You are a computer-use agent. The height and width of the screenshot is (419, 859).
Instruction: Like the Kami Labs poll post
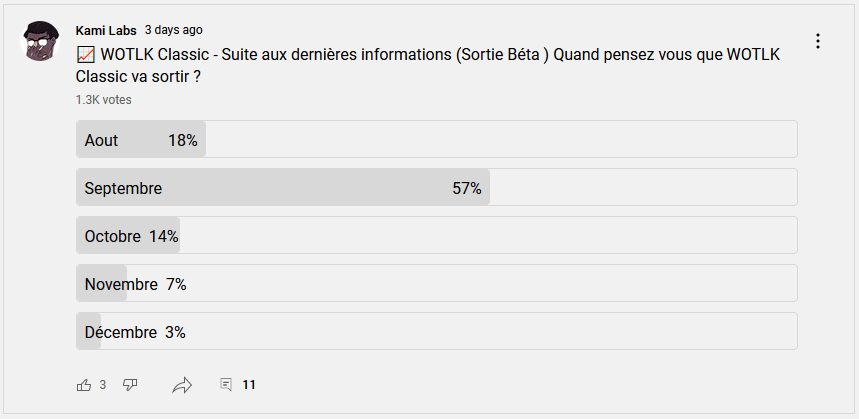click(x=84, y=385)
